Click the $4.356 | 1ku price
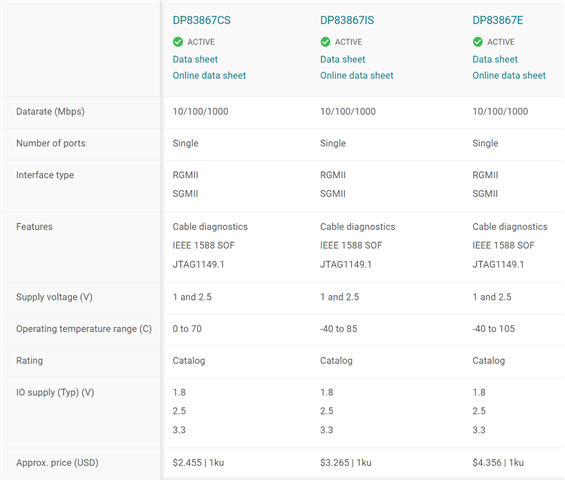 498,462
